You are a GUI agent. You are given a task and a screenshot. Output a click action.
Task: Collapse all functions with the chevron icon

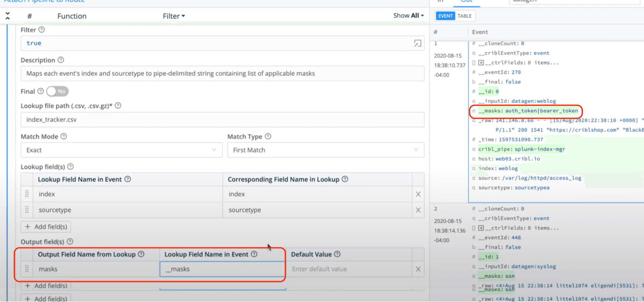[8, 16]
